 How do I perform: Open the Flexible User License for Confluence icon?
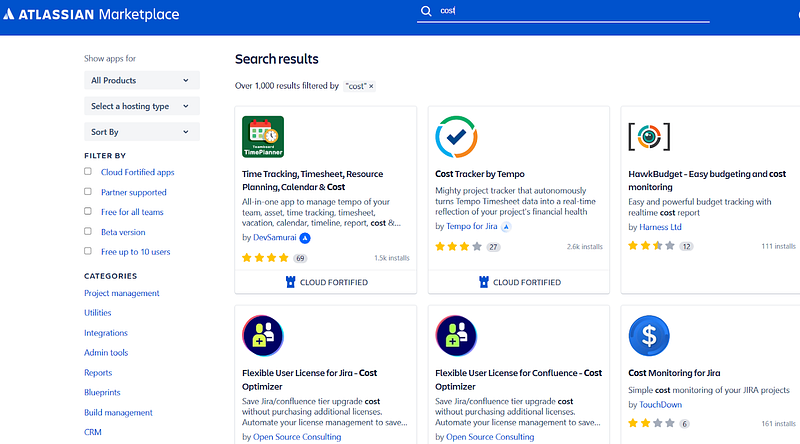(456, 336)
